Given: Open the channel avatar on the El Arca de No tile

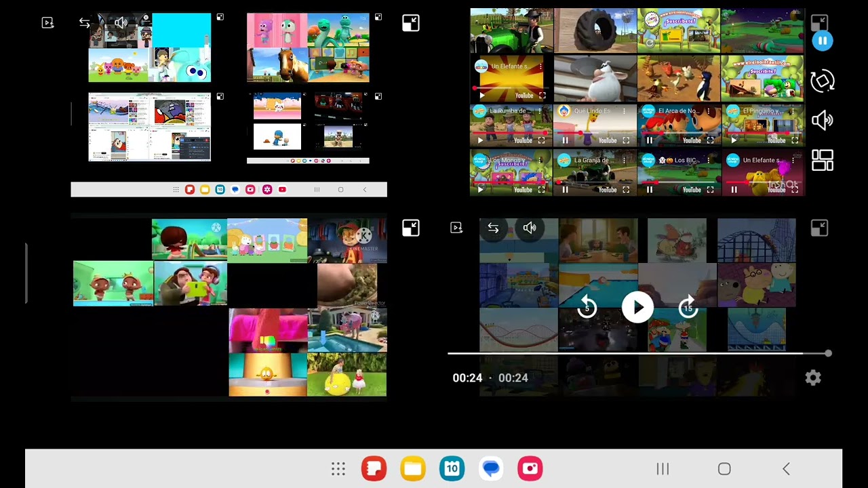Looking at the screenshot, I should click(648, 110).
